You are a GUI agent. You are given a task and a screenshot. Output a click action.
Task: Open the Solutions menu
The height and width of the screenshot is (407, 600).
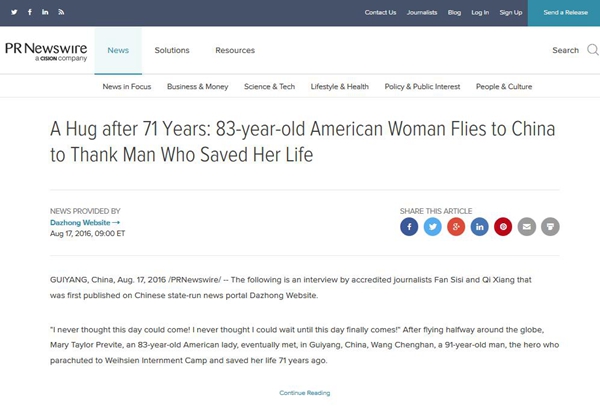click(172, 50)
